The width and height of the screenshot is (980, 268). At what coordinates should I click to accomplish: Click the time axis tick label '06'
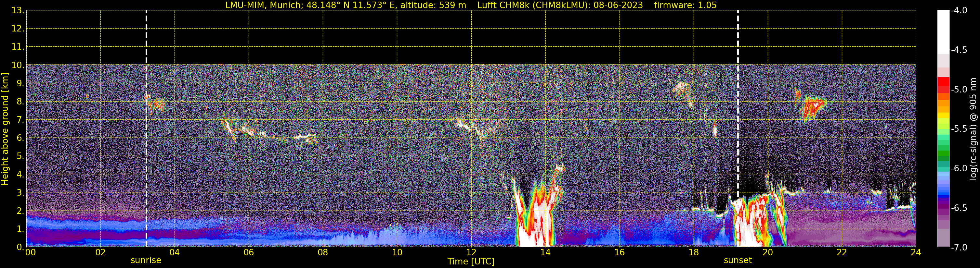click(249, 252)
